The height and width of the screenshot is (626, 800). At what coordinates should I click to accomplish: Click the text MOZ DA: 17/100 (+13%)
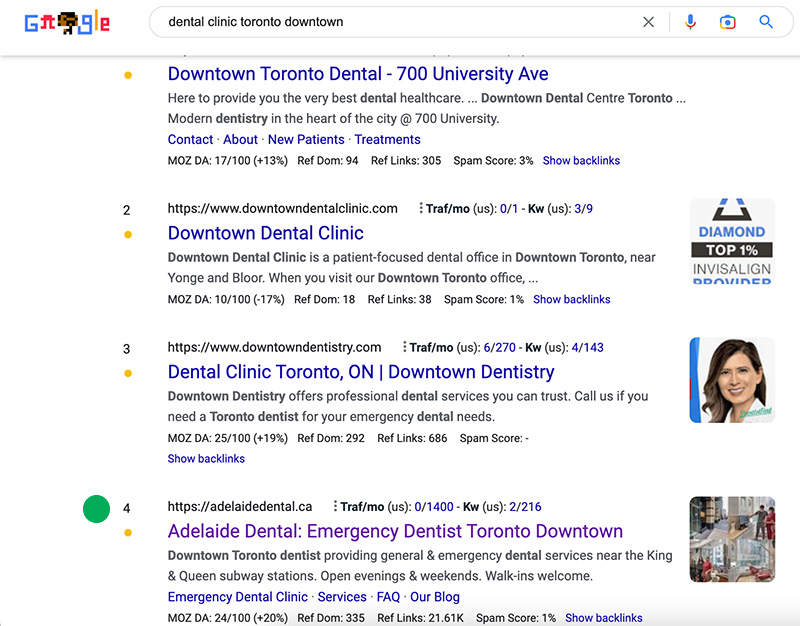(x=228, y=161)
